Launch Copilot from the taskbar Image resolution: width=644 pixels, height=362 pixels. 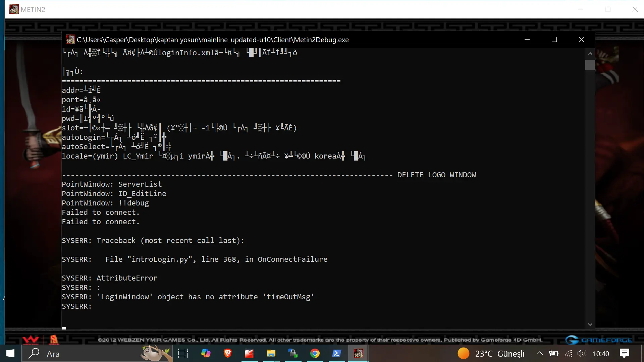206,354
